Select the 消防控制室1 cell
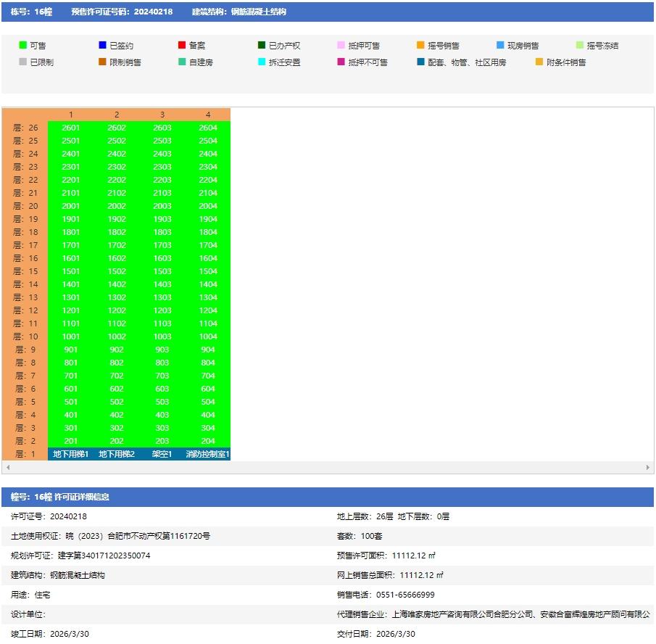This screenshot has height=644, width=656. coord(208,454)
